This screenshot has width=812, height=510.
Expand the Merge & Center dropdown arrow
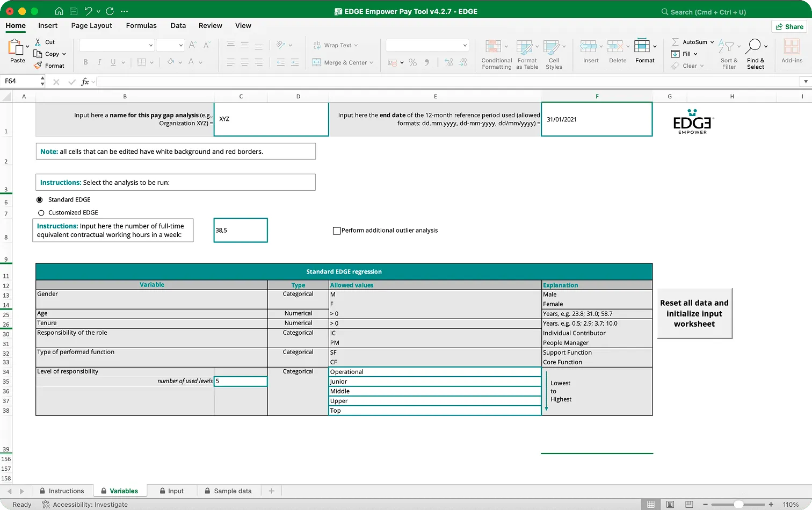(371, 62)
